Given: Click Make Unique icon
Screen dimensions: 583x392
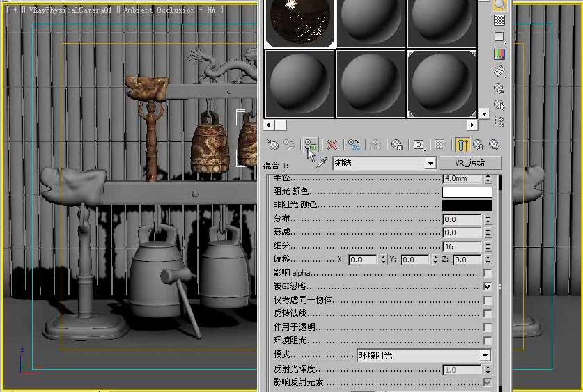Looking at the screenshot, I should tap(375, 145).
